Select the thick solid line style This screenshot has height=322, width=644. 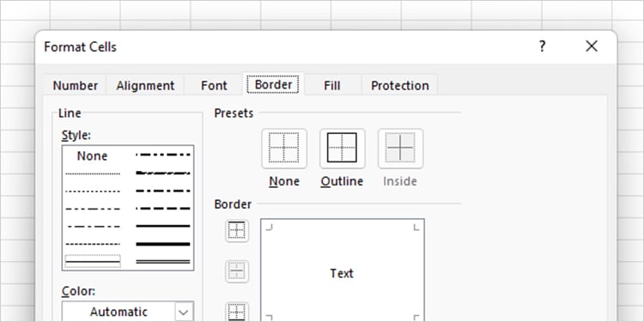point(163,244)
